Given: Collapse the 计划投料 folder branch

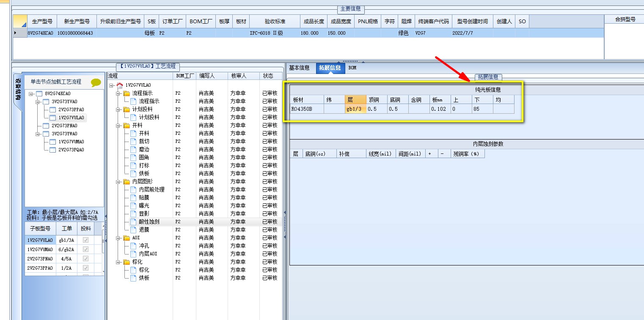Looking at the screenshot, I should click(118, 109).
